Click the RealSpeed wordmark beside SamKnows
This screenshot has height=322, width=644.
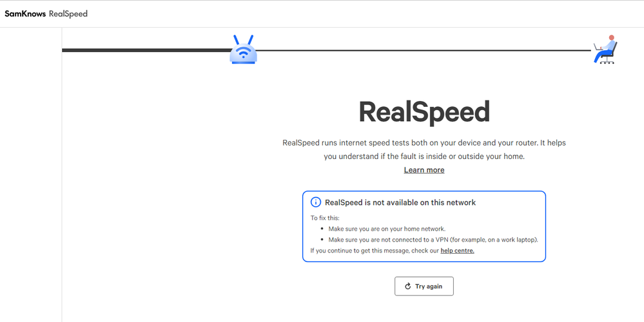68,14
